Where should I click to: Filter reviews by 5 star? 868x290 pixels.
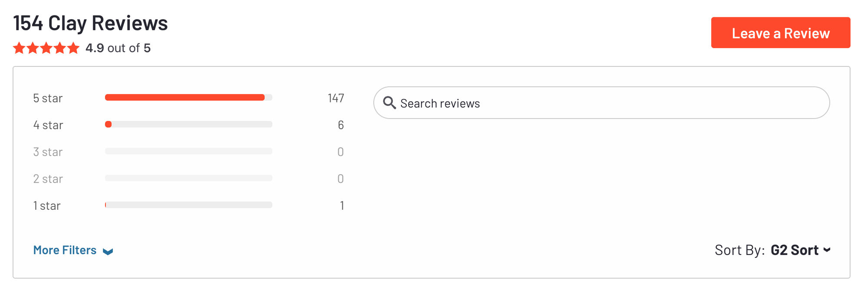tap(188, 98)
